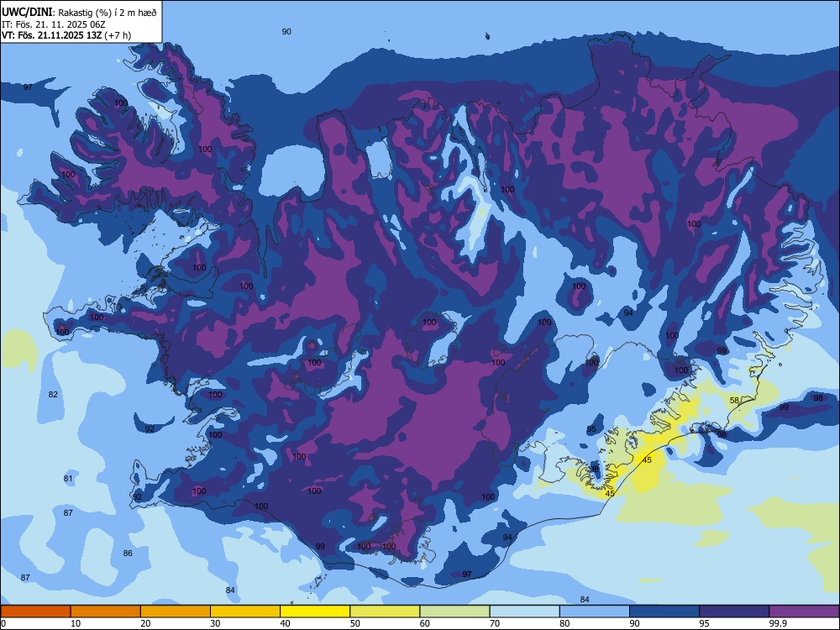The height and width of the screenshot is (630, 840).
Task: Click the 95–99.9 indigo legend swatch
Action: tap(734, 612)
